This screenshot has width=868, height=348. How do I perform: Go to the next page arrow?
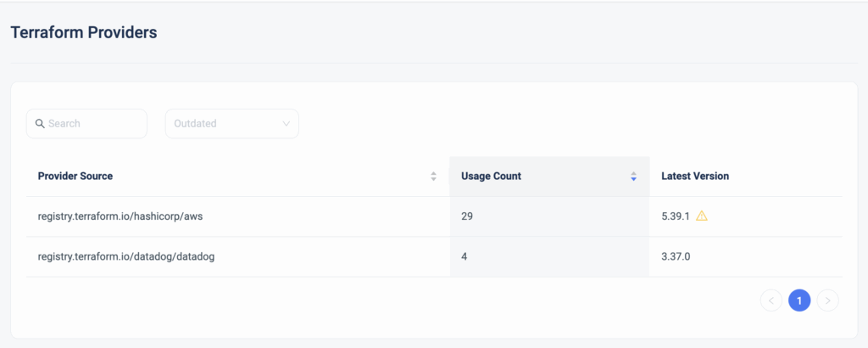827,300
